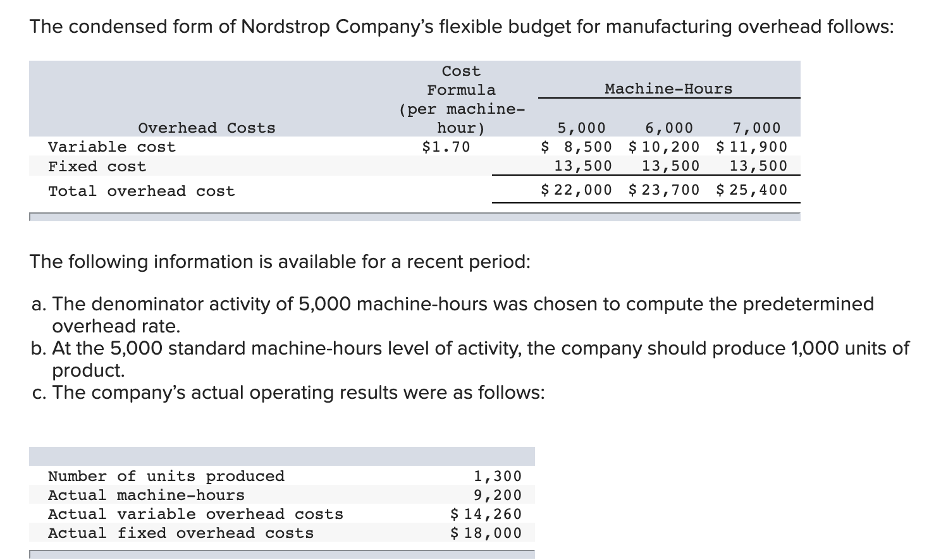
Task: Click the '$ 22,000' total overhead cell
Action: [577, 190]
